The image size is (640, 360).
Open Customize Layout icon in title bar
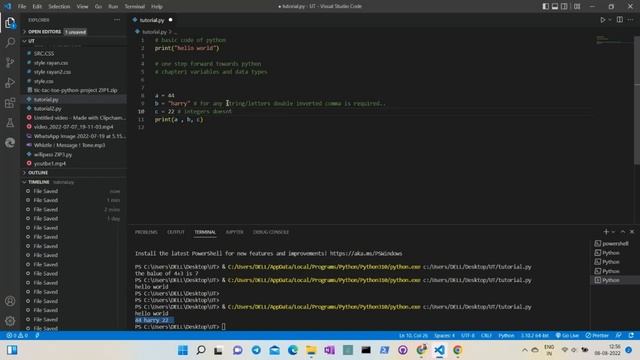(x=577, y=7)
